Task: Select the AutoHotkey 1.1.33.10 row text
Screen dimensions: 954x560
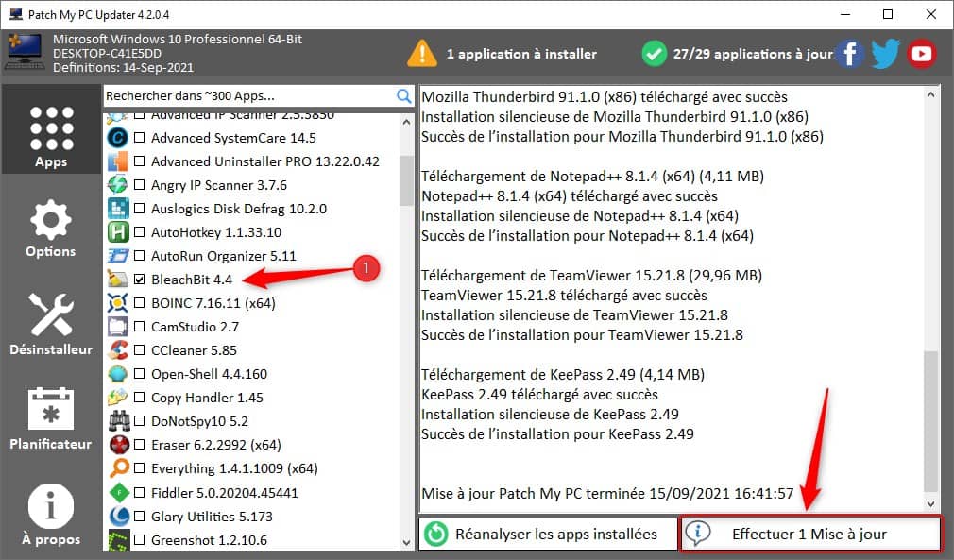Action: 216,232
